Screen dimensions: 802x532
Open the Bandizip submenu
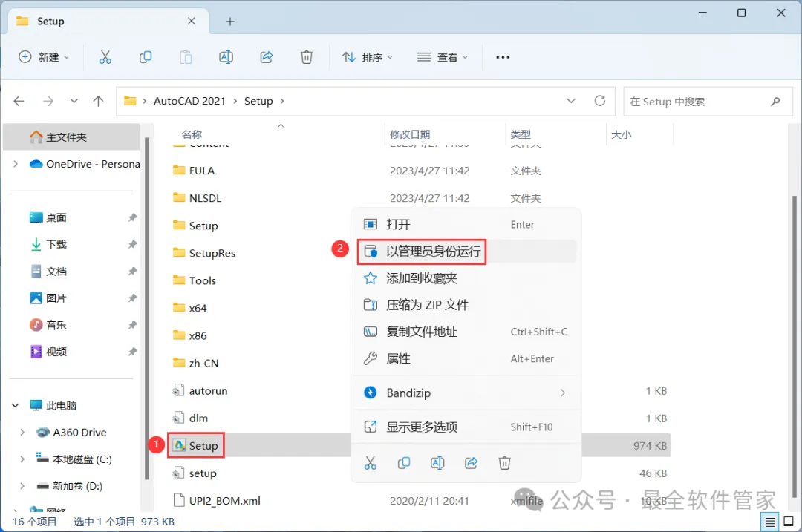466,393
